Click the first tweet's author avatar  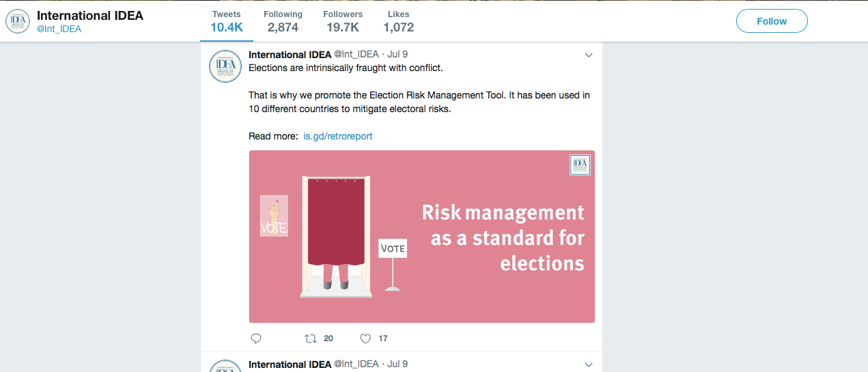(x=225, y=66)
